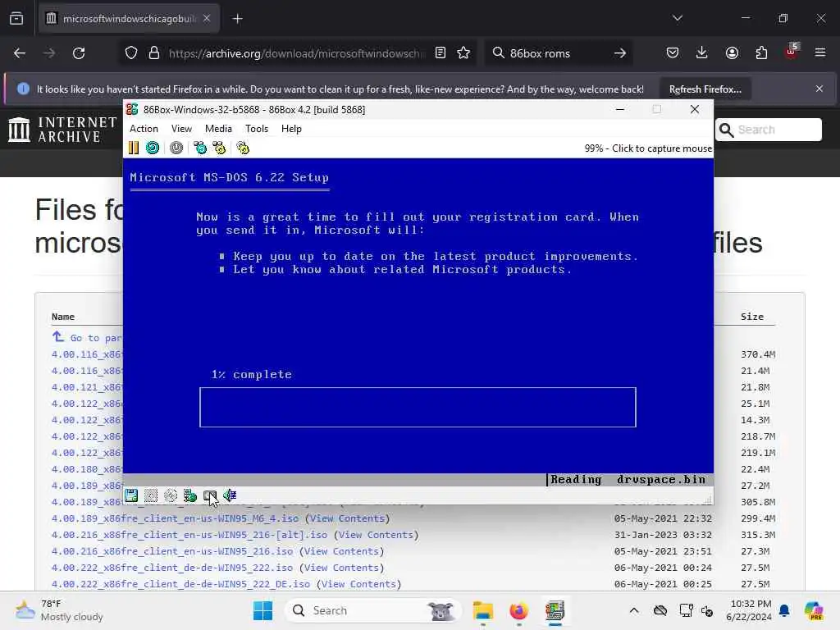Open the View menu in 86Box

click(181, 129)
